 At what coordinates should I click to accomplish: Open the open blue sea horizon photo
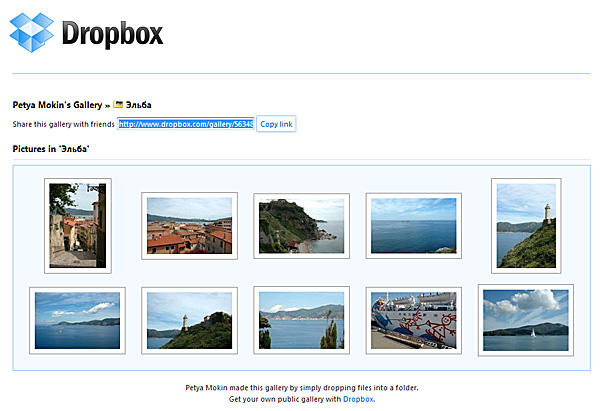pos(413,225)
